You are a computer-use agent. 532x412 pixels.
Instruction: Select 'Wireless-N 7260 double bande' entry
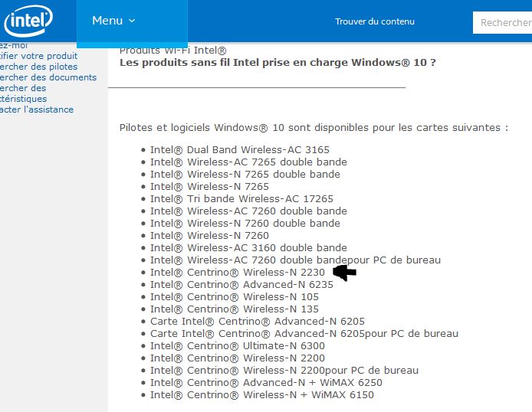245,224
